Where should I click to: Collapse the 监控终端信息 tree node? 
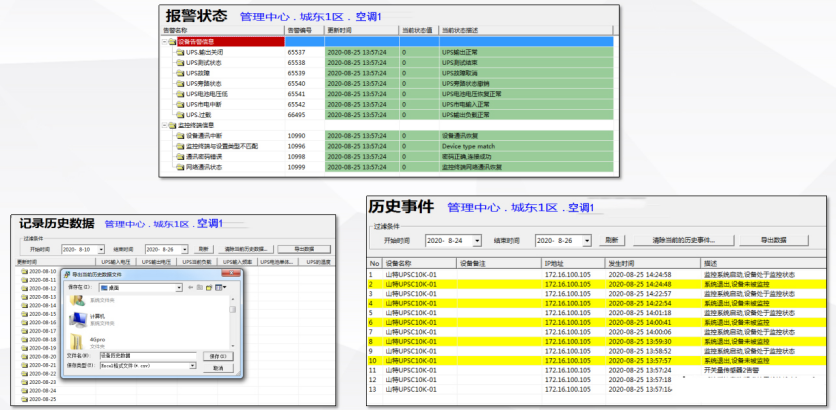coord(164,125)
